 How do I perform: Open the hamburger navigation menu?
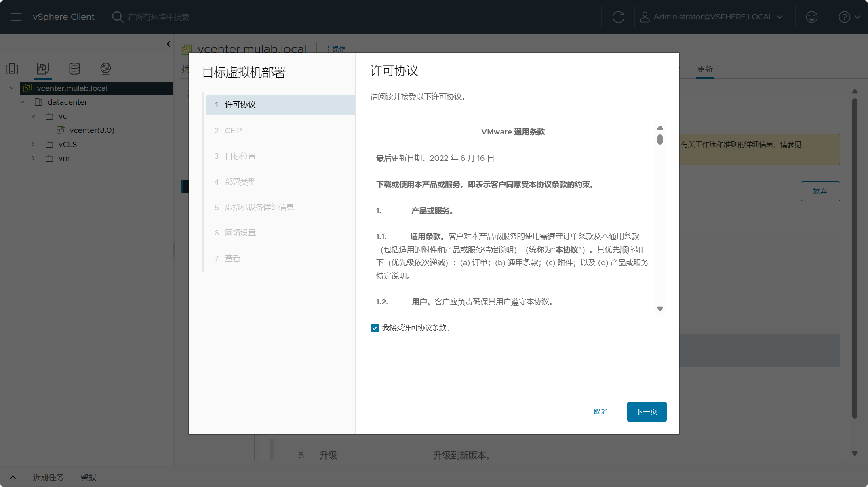tap(16, 17)
